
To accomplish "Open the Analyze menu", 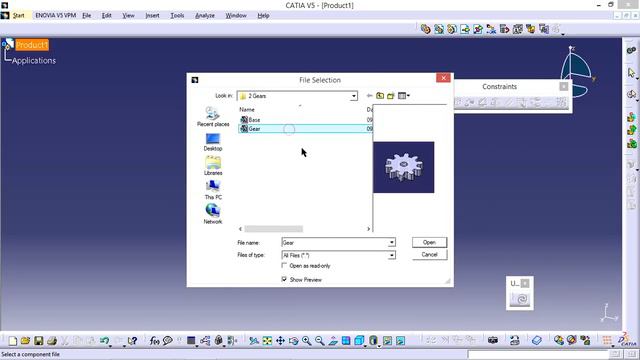I will [204, 16].
